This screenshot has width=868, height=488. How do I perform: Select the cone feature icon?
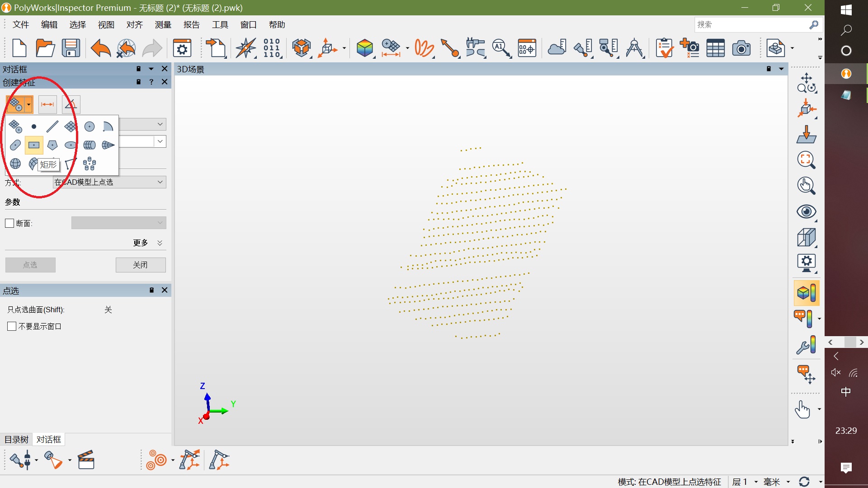tap(108, 145)
